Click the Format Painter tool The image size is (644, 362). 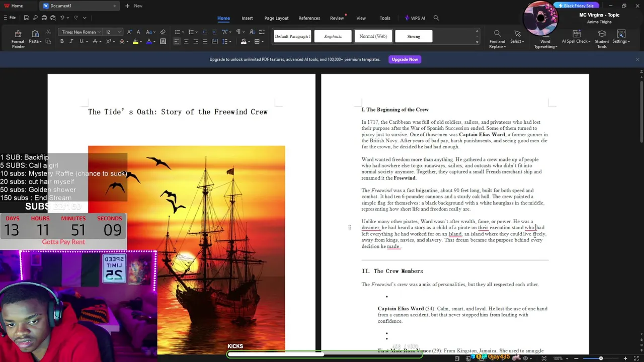coord(18,38)
